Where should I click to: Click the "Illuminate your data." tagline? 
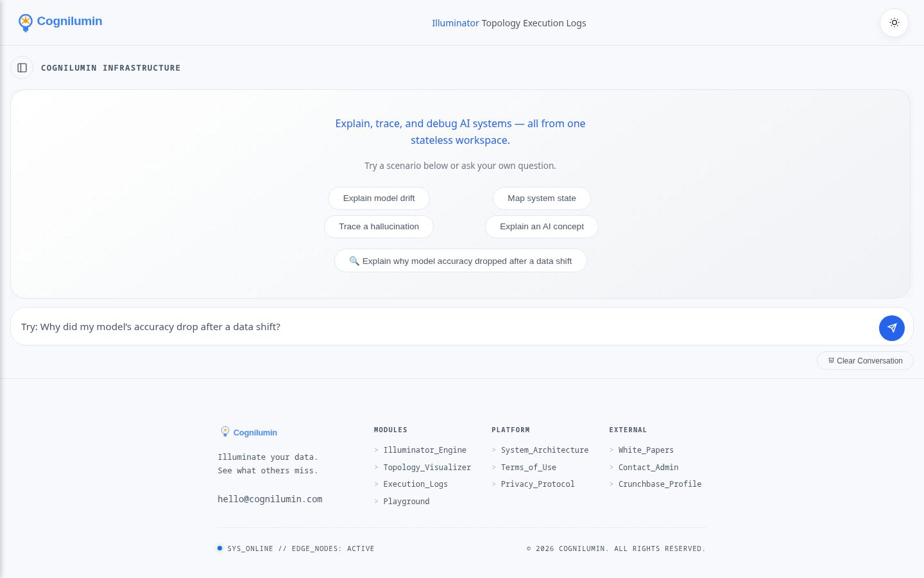(268, 457)
